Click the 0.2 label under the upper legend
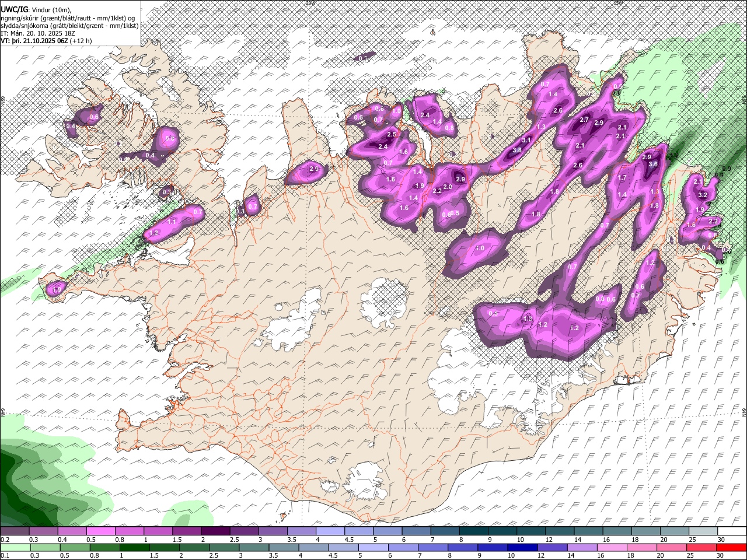This screenshot has height=560, width=747. (x=5, y=540)
